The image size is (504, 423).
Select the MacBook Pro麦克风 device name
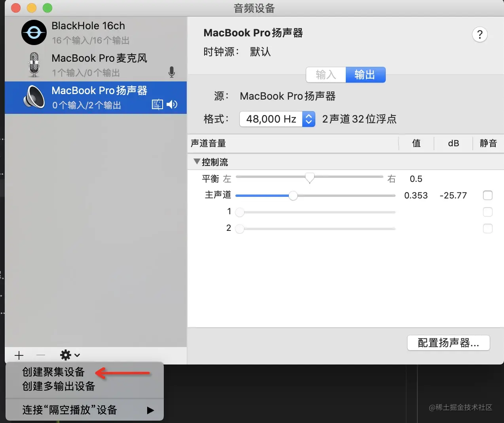99,58
